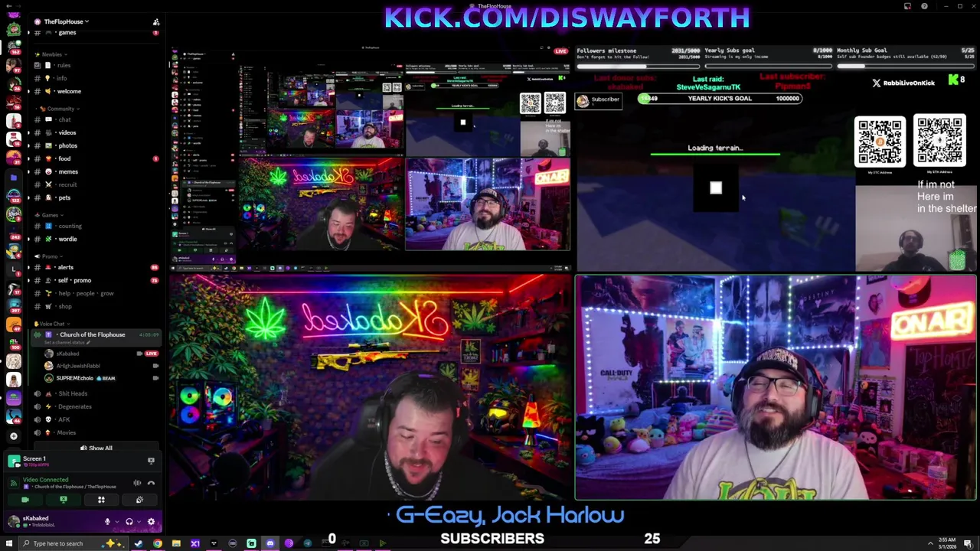Screen dimensions: 980x551
Task: Open the rules channel
Action: point(96,65)
